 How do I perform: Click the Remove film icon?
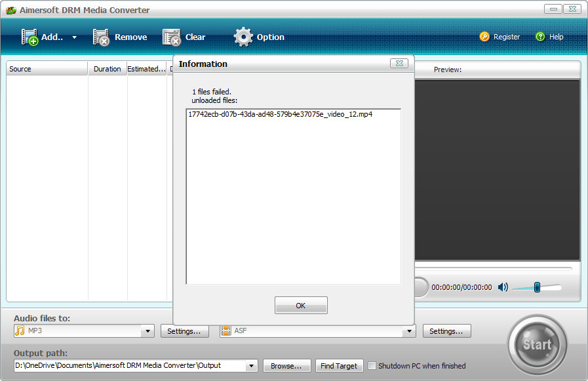pyautogui.click(x=101, y=37)
